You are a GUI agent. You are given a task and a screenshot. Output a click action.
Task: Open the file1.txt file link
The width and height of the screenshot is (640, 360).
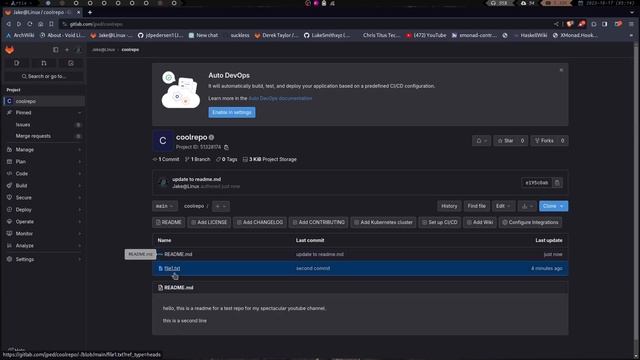172,268
